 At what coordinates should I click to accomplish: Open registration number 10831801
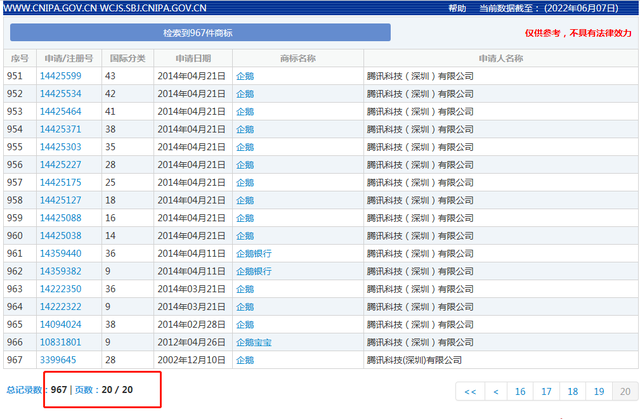point(60,342)
